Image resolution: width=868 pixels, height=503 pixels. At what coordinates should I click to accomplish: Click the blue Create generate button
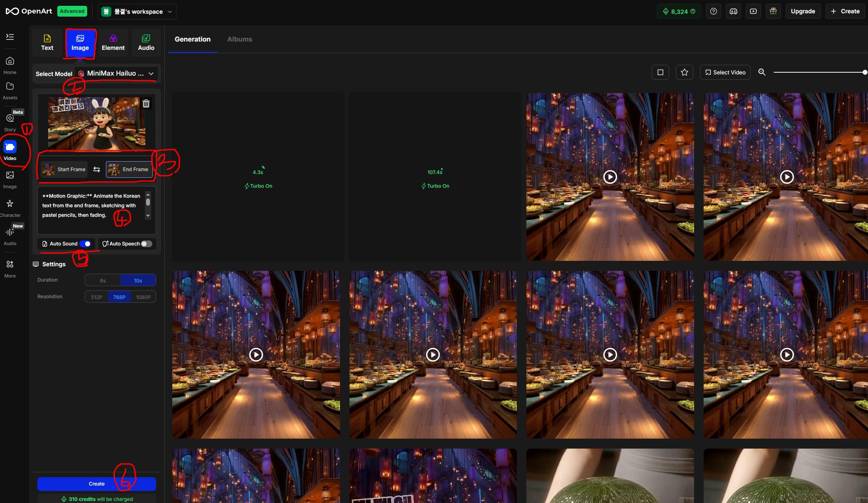click(97, 484)
